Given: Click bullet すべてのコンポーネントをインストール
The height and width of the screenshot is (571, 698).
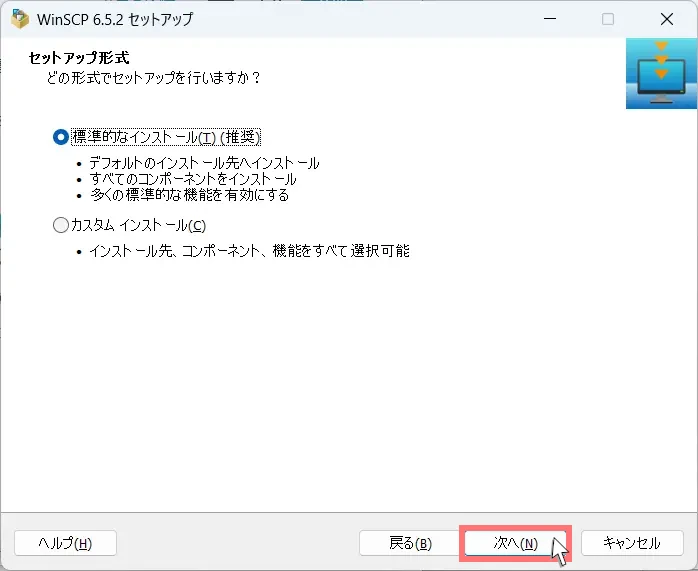Looking at the screenshot, I should (193, 179).
